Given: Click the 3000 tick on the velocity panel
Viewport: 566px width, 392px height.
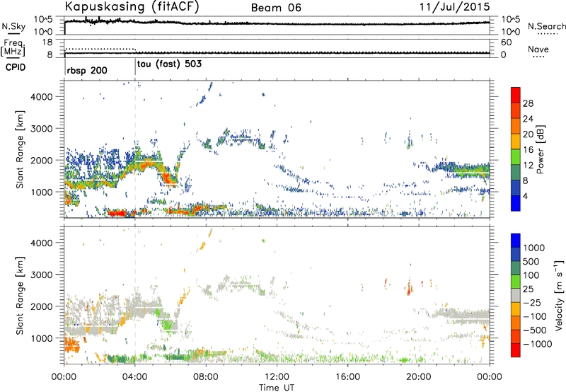Looking at the screenshot, I should click(x=42, y=275).
